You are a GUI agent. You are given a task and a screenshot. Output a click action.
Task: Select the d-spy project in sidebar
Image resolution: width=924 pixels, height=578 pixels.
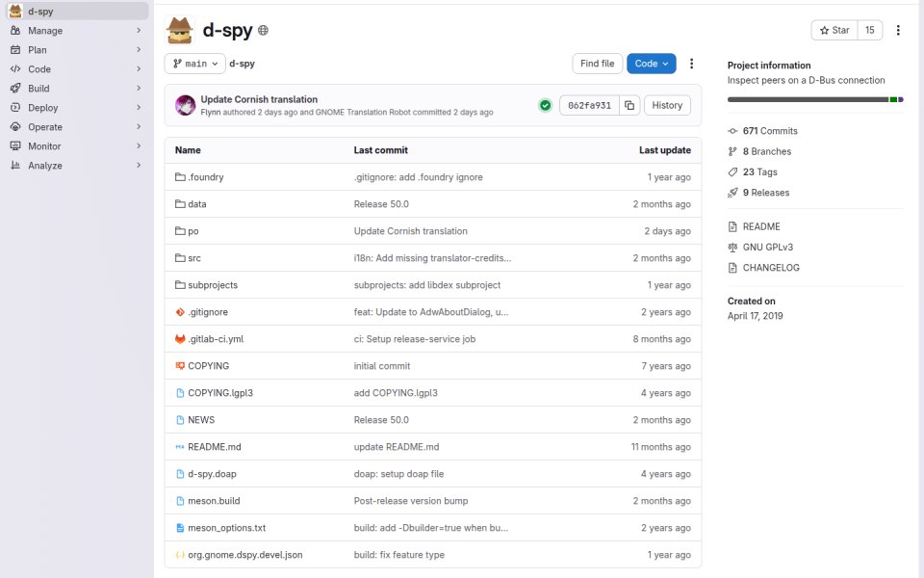click(x=77, y=12)
